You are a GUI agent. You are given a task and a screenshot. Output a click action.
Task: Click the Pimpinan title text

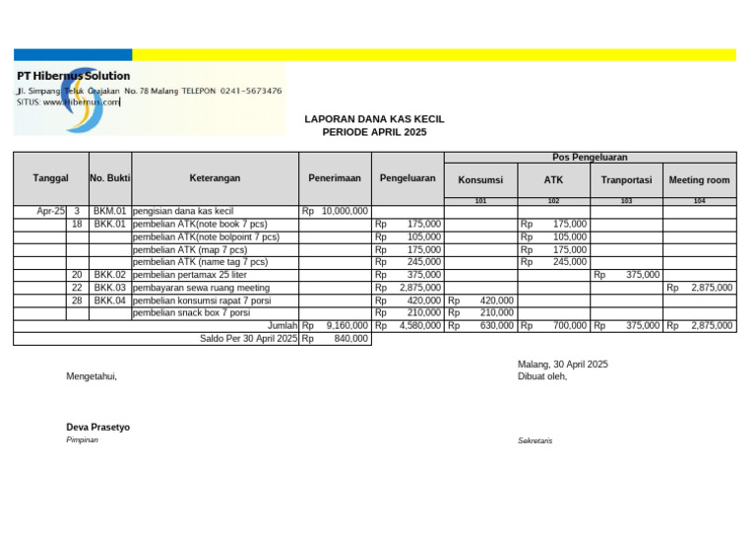click(x=82, y=440)
